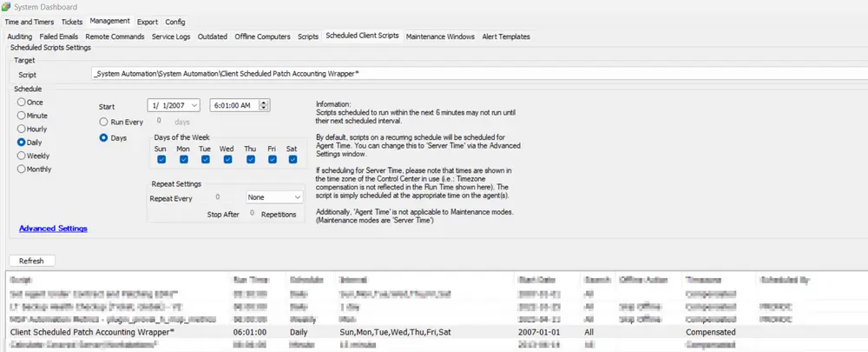Image resolution: width=868 pixels, height=352 pixels.
Task: Select the Once schedule option
Action: 22,103
